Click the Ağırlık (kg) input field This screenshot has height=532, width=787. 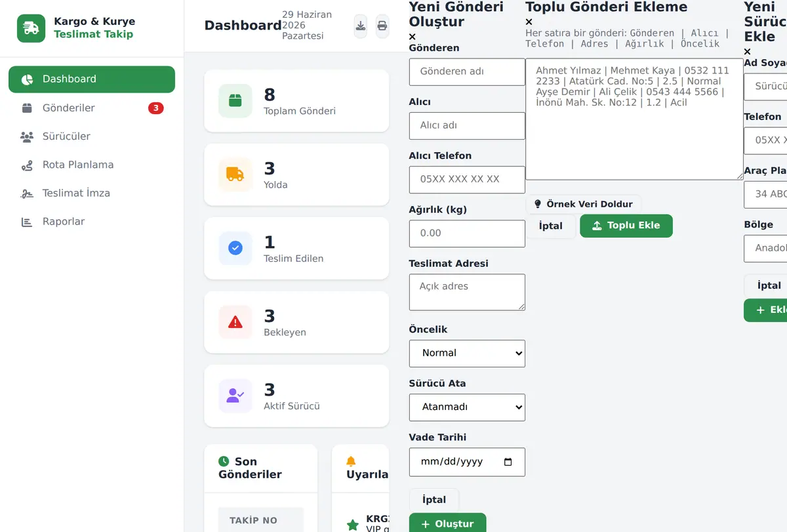tap(467, 234)
